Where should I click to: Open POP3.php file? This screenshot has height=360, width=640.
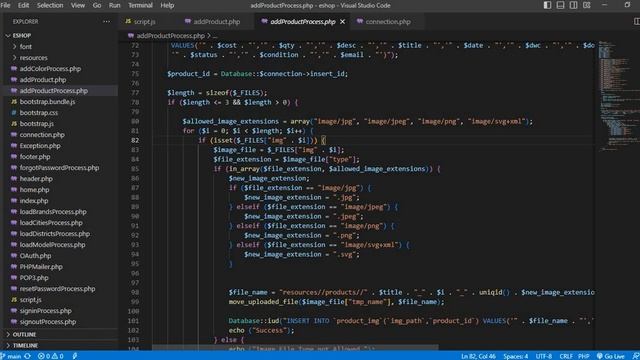34,278
